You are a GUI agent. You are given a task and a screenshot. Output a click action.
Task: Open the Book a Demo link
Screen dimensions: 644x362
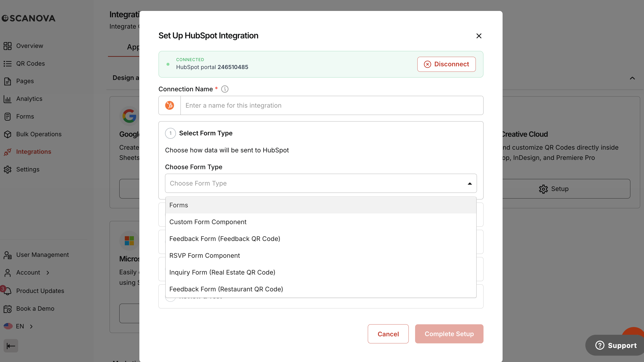pyautogui.click(x=35, y=309)
